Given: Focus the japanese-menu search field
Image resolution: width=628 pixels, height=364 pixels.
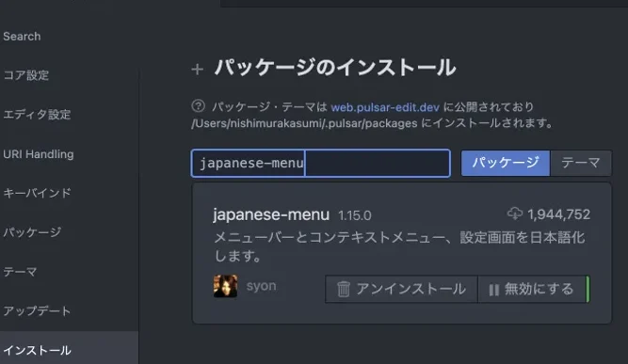Looking at the screenshot, I should pyautogui.click(x=320, y=164).
